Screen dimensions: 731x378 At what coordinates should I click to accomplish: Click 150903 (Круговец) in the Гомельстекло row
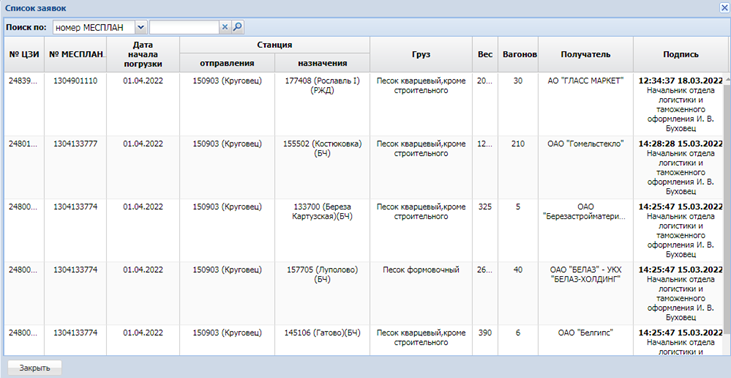(227, 144)
